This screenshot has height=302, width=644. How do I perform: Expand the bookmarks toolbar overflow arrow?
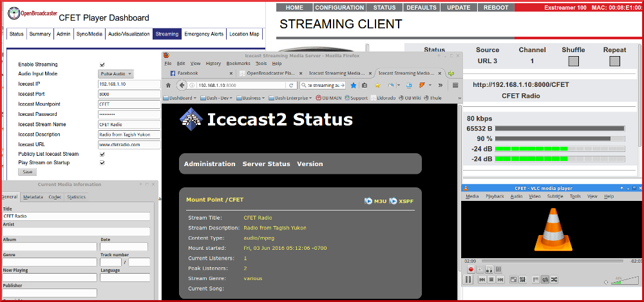point(460,99)
